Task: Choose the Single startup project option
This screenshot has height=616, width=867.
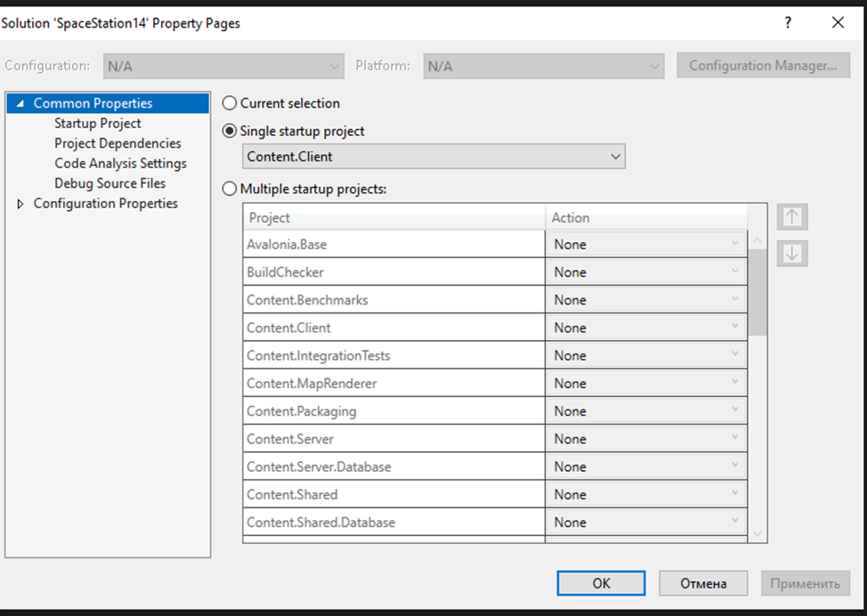Action: pyautogui.click(x=230, y=131)
